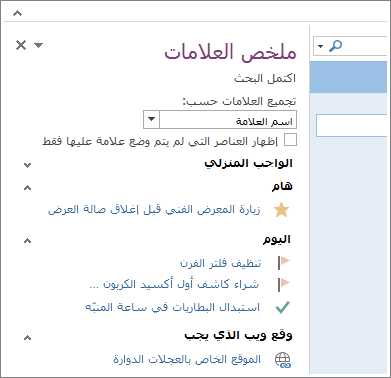The width and height of the screenshot is (391, 378).
Task: Click the green checkmark tag icon
Action: [x=283, y=307]
